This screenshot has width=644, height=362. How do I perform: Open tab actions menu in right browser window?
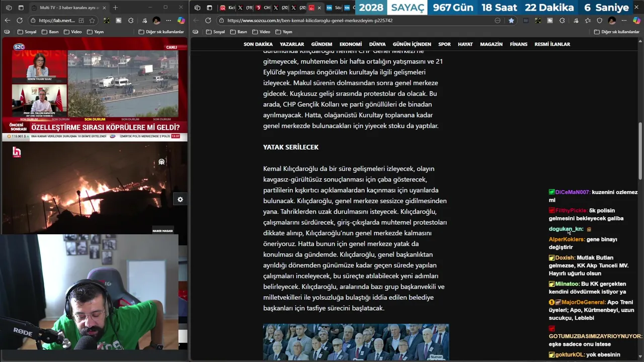[x=209, y=8]
